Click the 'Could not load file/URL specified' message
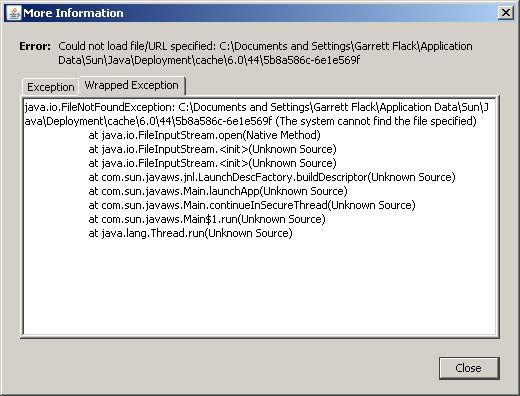The height and width of the screenshot is (396, 520). 136,46
